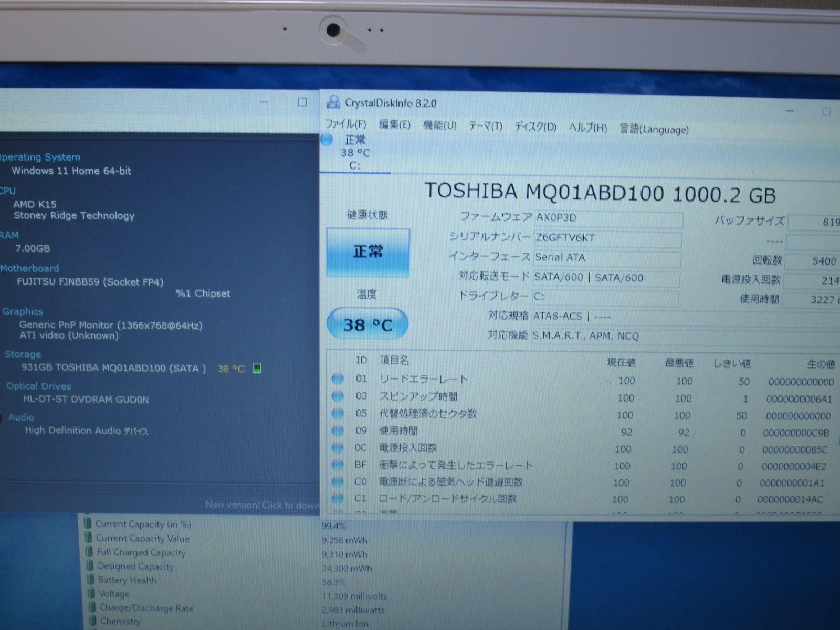Click the 38 °C storage temperature in Speccy
Screen dimensions: 840x630
(231, 369)
